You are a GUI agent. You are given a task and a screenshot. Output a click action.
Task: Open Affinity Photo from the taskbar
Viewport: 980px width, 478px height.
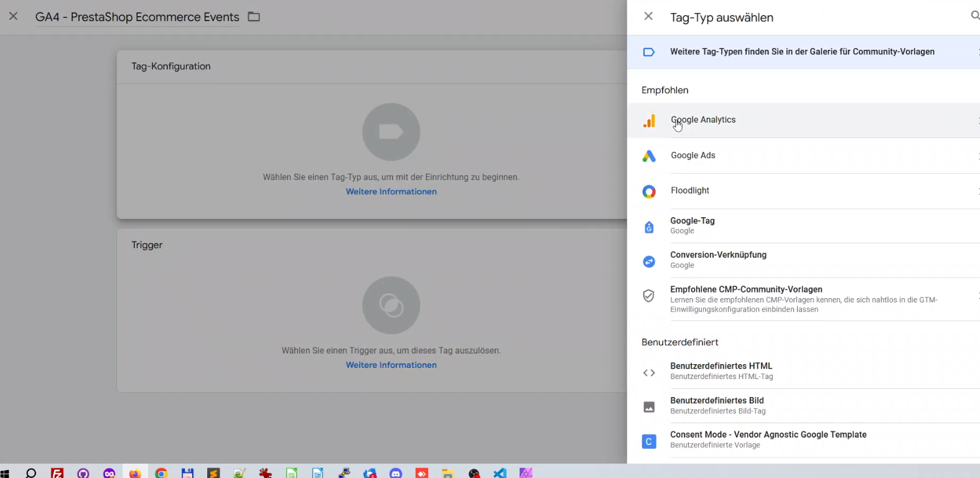tap(526, 474)
